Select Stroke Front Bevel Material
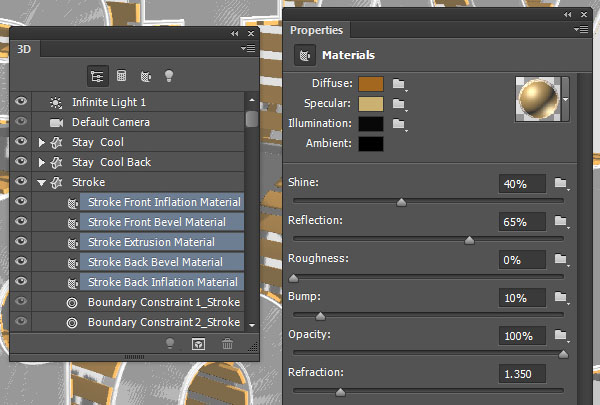This screenshot has height=405, width=600. (x=158, y=222)
